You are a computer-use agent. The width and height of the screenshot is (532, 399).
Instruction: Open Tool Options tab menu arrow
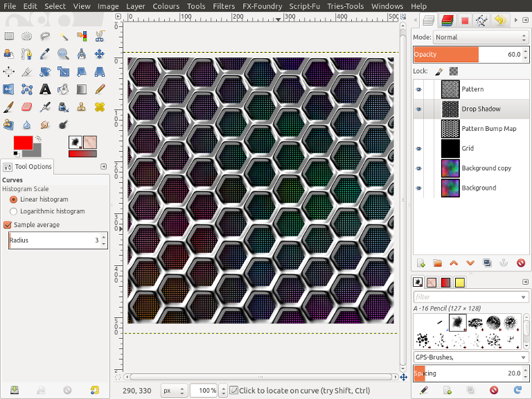coord(103,166)
